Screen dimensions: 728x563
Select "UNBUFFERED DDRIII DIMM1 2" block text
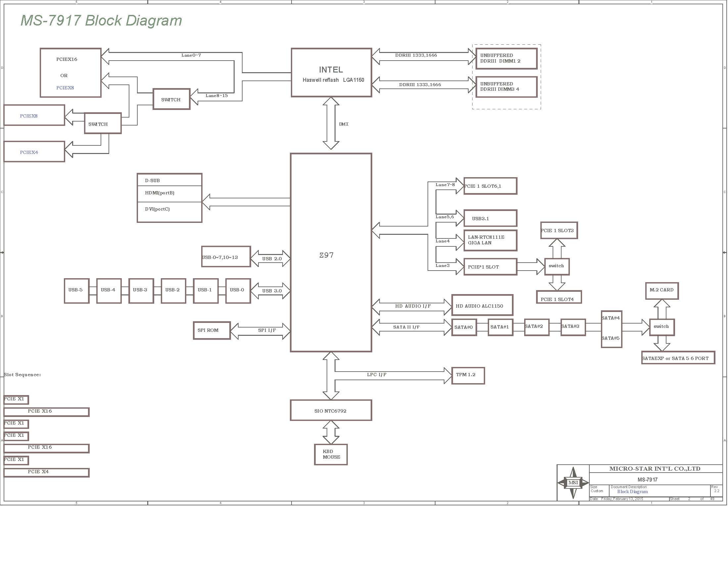[500, 58]
